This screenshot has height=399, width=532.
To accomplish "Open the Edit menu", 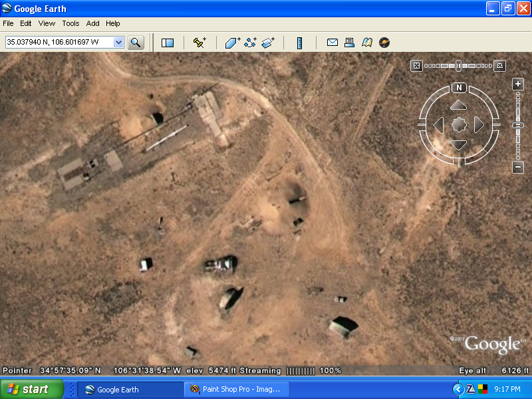I will [25, 23].
